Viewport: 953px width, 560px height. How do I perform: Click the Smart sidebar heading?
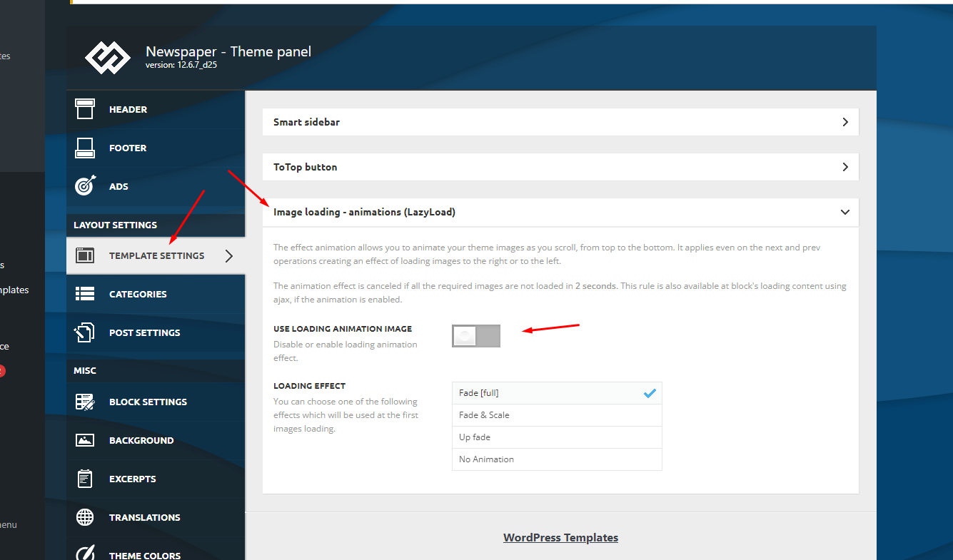(x=306, y=122)
